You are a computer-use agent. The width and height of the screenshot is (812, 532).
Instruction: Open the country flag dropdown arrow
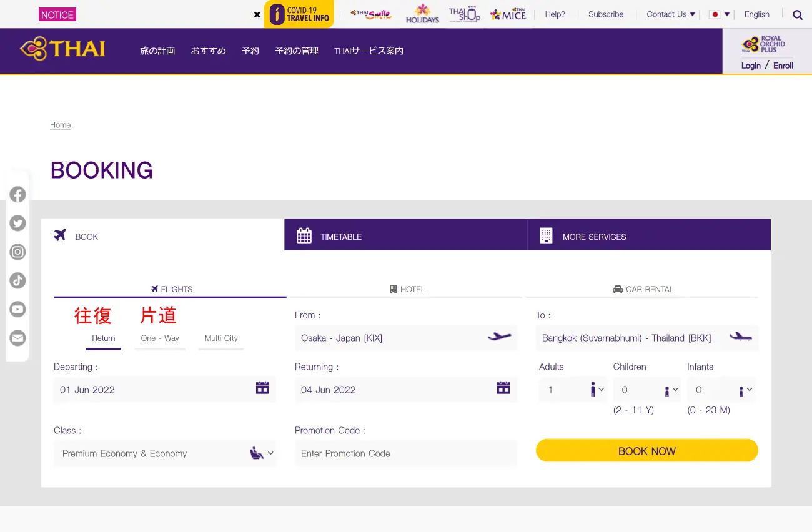click(x=727, y=14)
